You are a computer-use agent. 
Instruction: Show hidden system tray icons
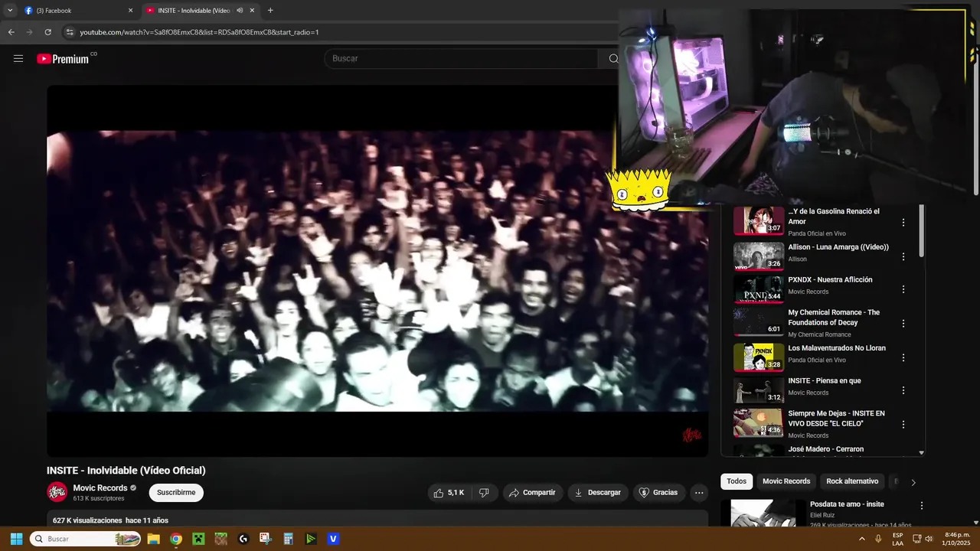point(862,539)
